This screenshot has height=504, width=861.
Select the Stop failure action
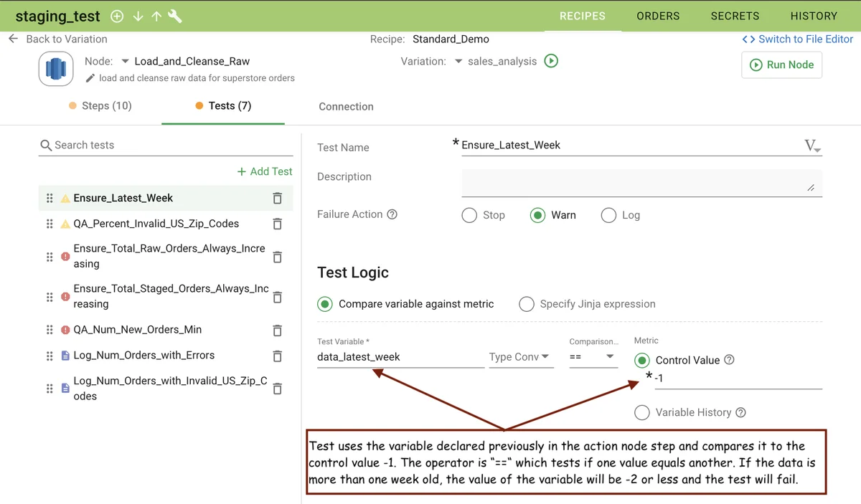[469, 215]
